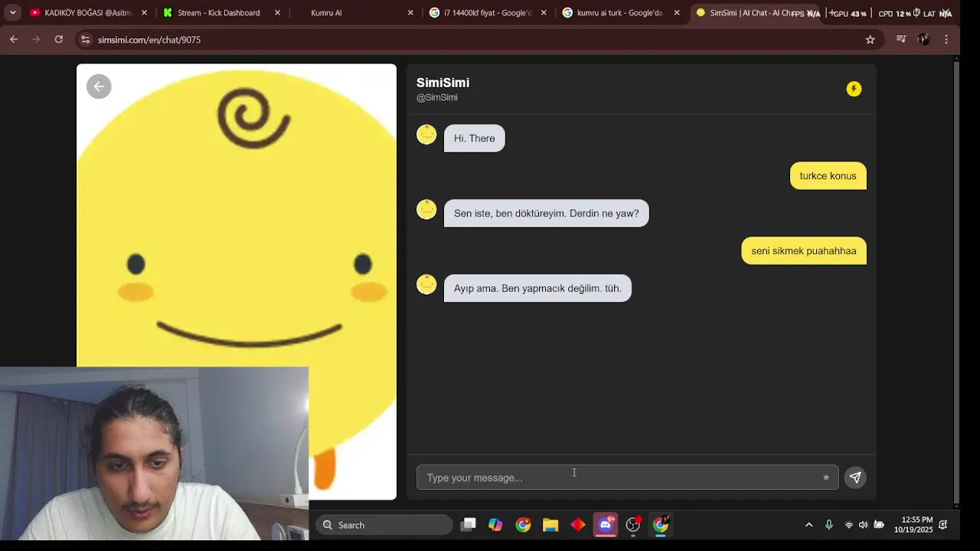Open Discord from the taskbar

[x=606, y=525]
